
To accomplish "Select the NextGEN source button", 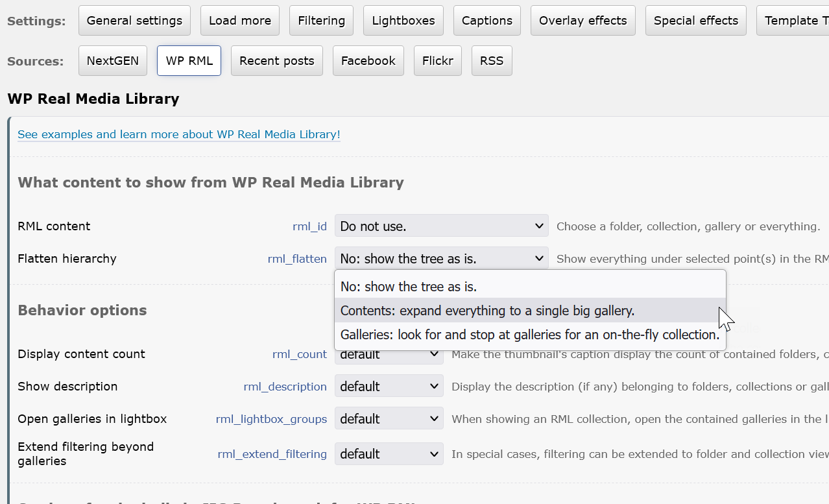I will [112, 61].
